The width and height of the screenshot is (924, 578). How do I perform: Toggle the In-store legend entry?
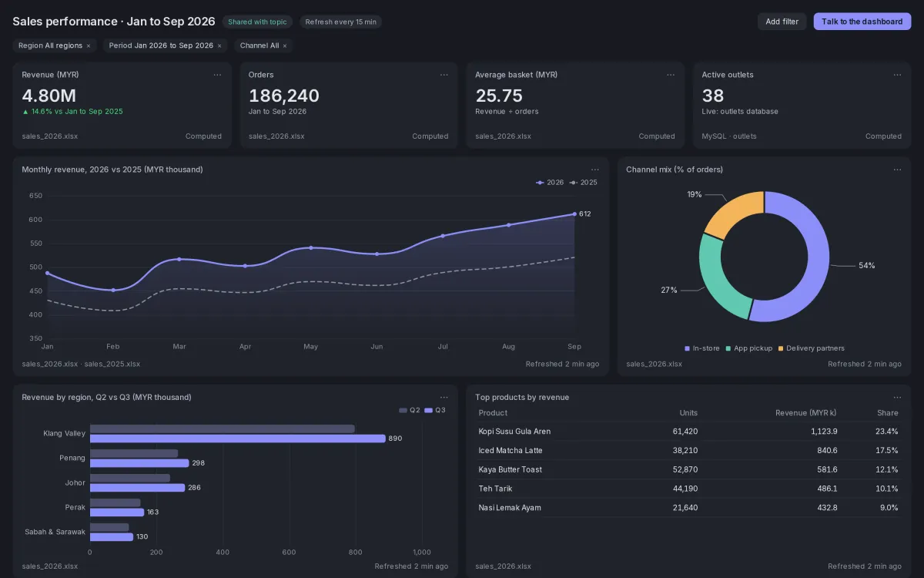[701, 348]
